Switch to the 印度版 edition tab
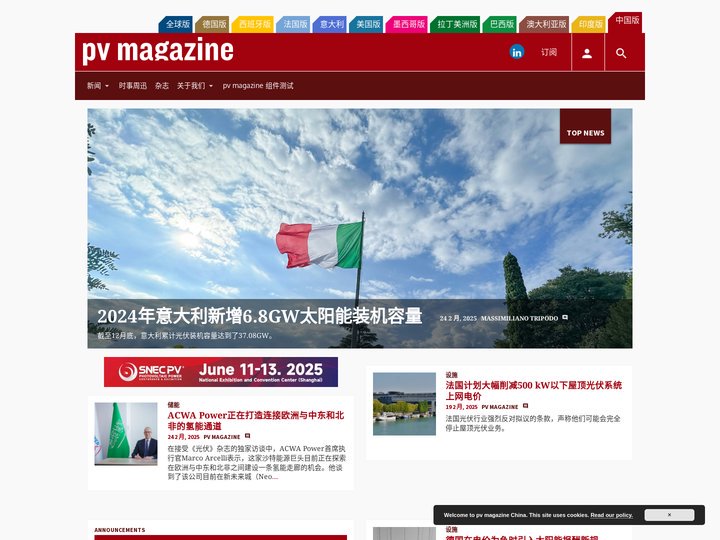The image size is (720, 540). click(x=589, y=24)
